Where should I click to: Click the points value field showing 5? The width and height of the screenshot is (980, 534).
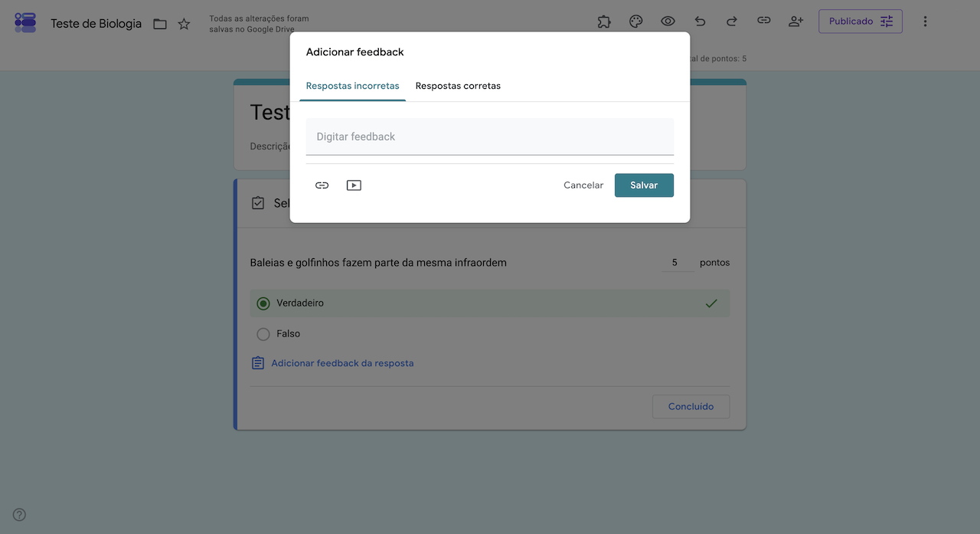click(x=678, y=263)
